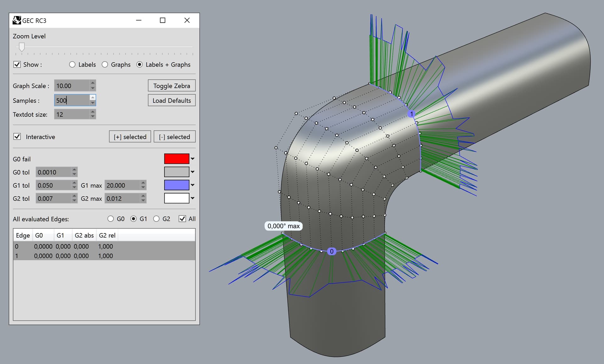Screen dimensions: 604x364
Task: Select edge label dot 1 in viewport
Action: coord(411,114)
